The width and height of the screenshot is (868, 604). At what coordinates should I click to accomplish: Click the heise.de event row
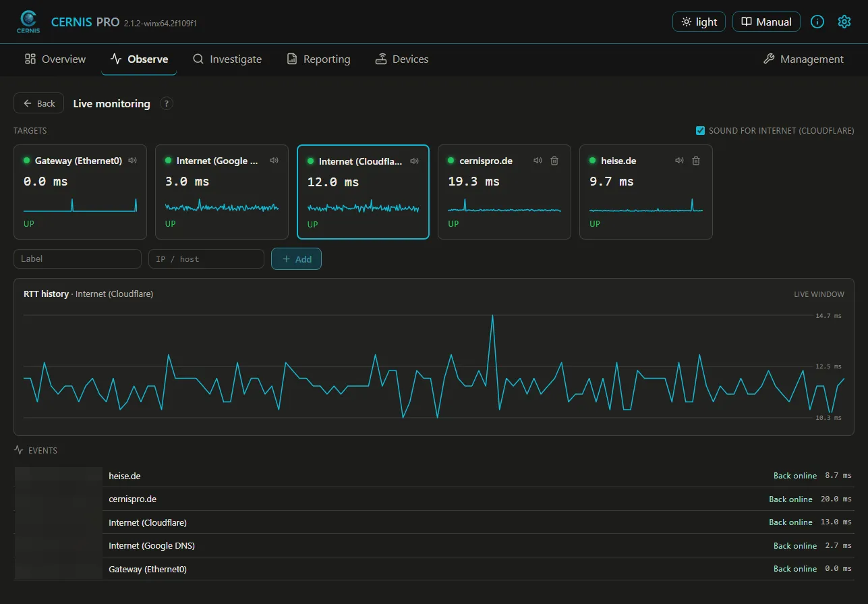point(434,476)
